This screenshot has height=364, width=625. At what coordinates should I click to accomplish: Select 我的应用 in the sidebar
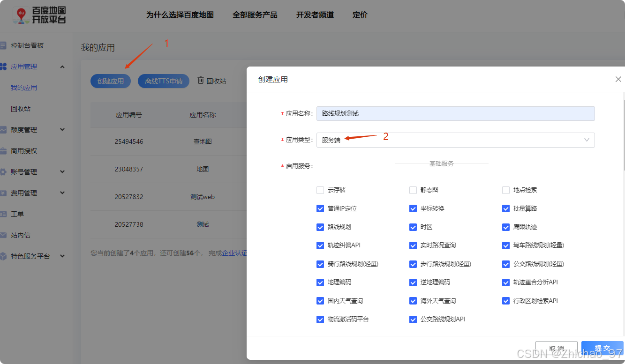[24, 88]
